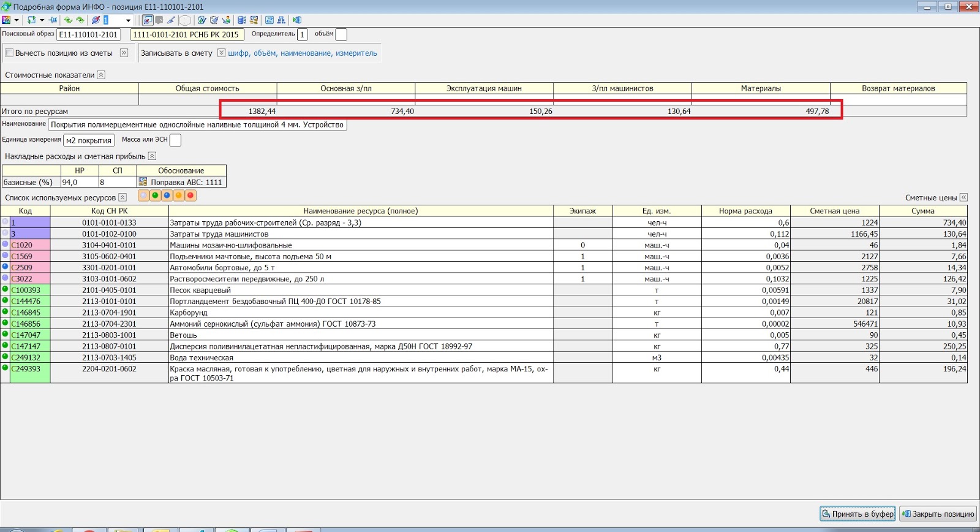
Task: Click the green checkmark sheet toolbar icon
Action: click(x=202, y=20)
